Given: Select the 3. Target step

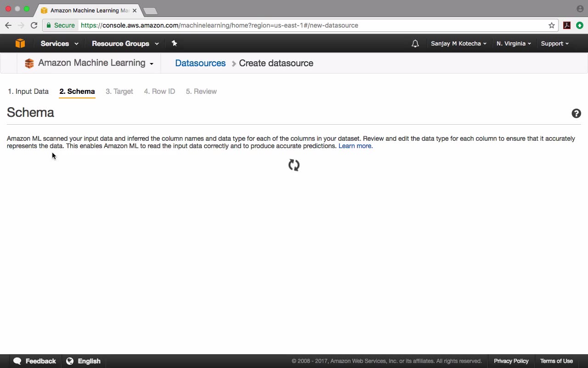Looking at the screenshot, I should (x=119, y=92).
